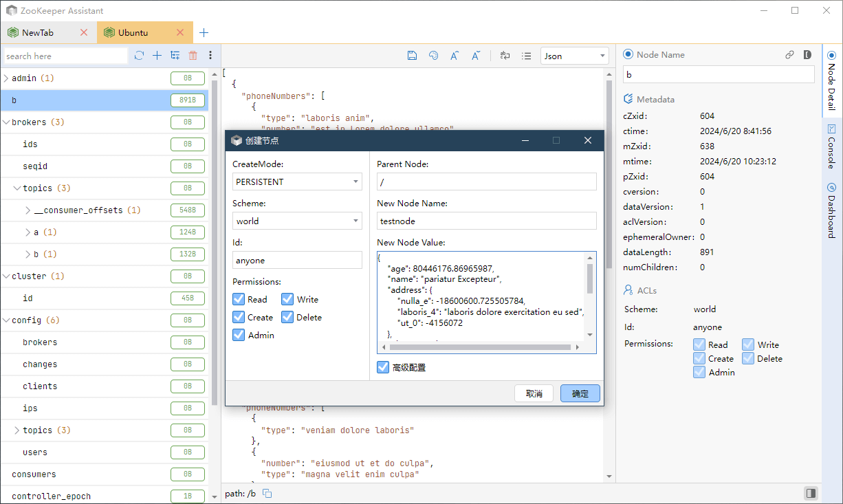Open the CreateMode dropdown showing PERSISTENT
This screenshot has width=843, height=504.
pyautogui.click(x=297, y=182)
